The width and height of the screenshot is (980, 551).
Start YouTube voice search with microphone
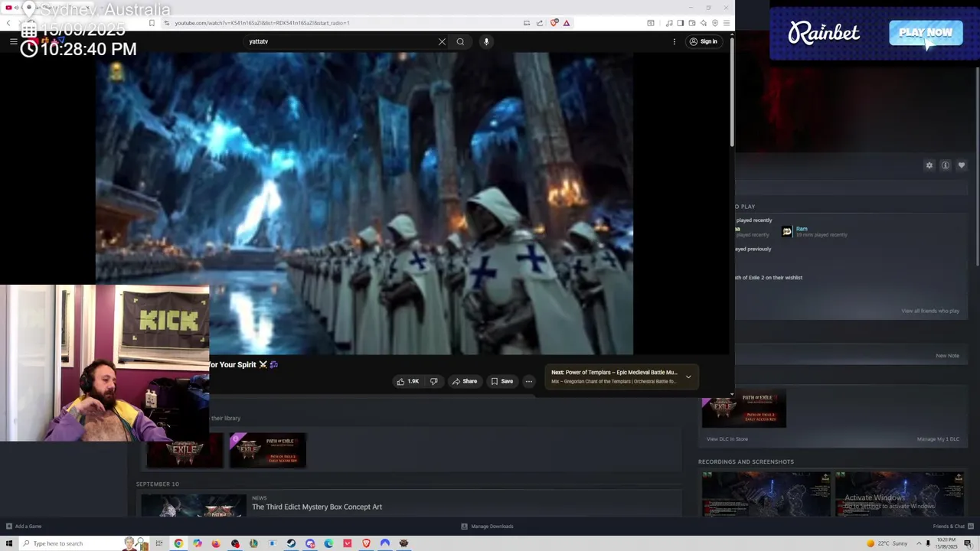point(486,41)
